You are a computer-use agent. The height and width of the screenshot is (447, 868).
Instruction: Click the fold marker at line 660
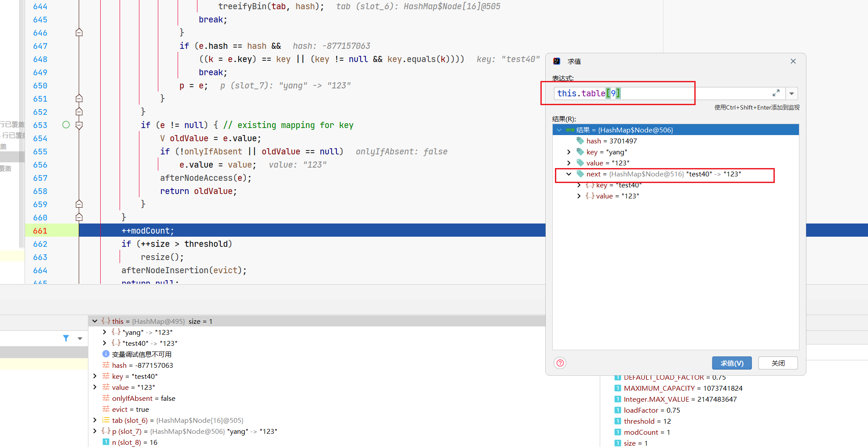tap(79, 217)
